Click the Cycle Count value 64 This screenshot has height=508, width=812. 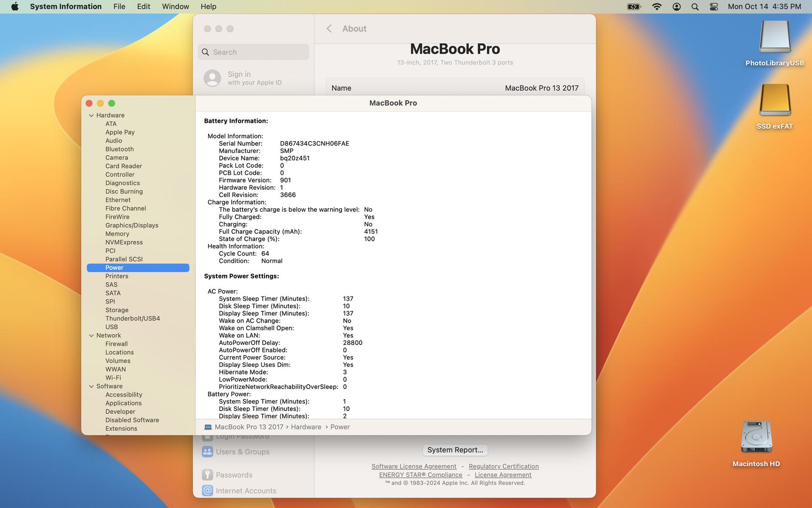265,254
